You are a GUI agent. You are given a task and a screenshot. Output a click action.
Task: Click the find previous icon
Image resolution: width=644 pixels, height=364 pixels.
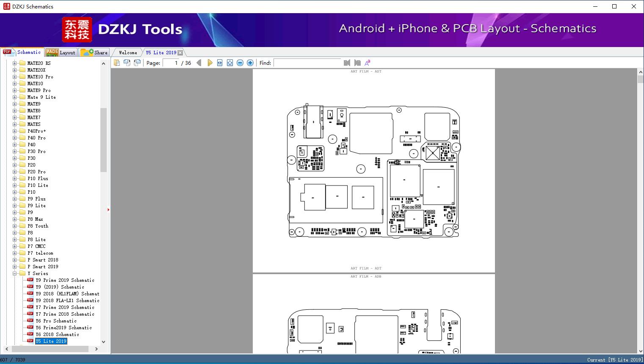[x=347, y=63]
